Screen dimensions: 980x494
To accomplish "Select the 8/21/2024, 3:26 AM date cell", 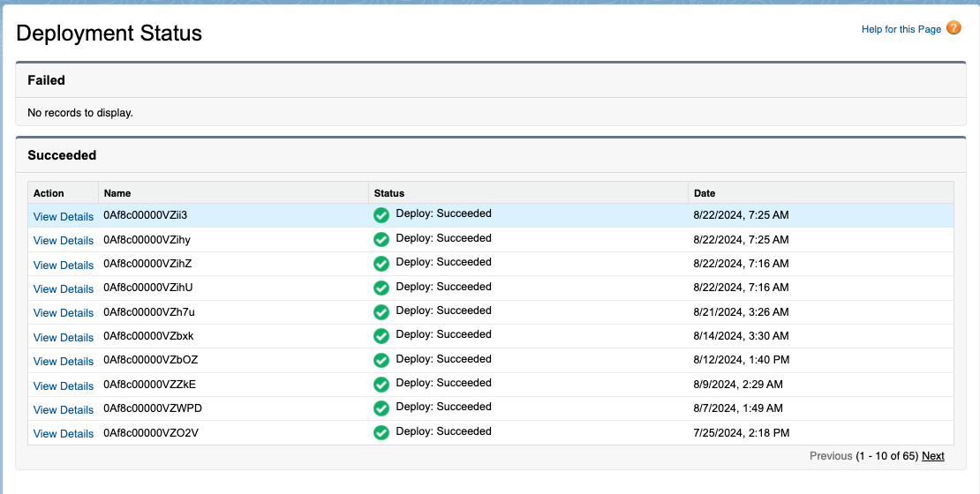I will 741,312.
